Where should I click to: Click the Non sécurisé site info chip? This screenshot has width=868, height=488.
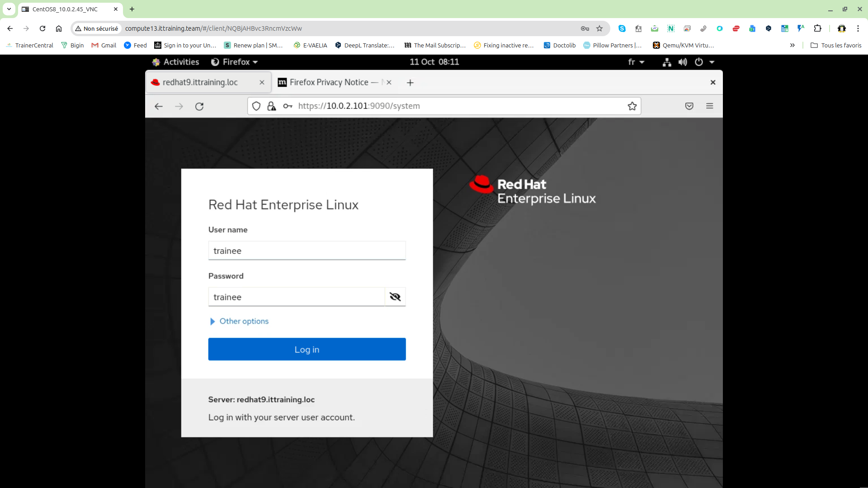pyautogui.click(x=97, y=28)
